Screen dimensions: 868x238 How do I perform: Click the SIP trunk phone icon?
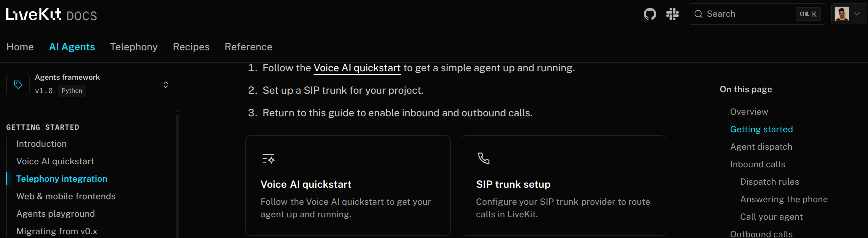pos(484,158)
